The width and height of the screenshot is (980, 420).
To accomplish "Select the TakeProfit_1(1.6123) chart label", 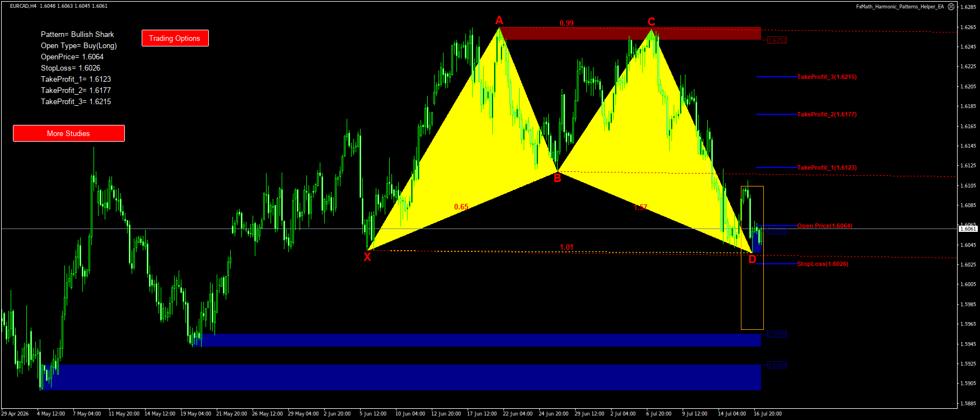I will [x=827, y=167].
